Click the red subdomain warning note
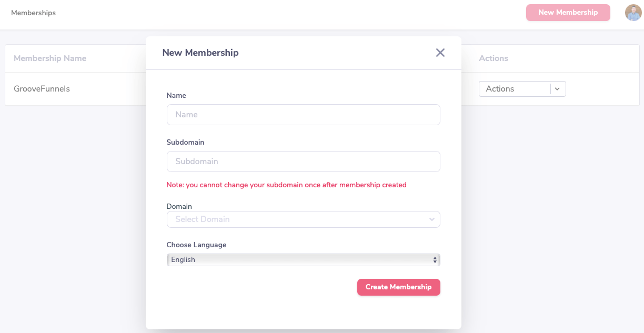 tap(286, 185)
